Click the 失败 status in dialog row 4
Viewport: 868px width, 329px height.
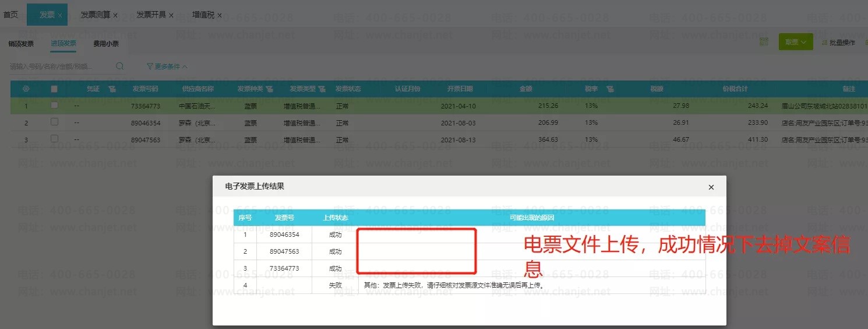point(335,285)
